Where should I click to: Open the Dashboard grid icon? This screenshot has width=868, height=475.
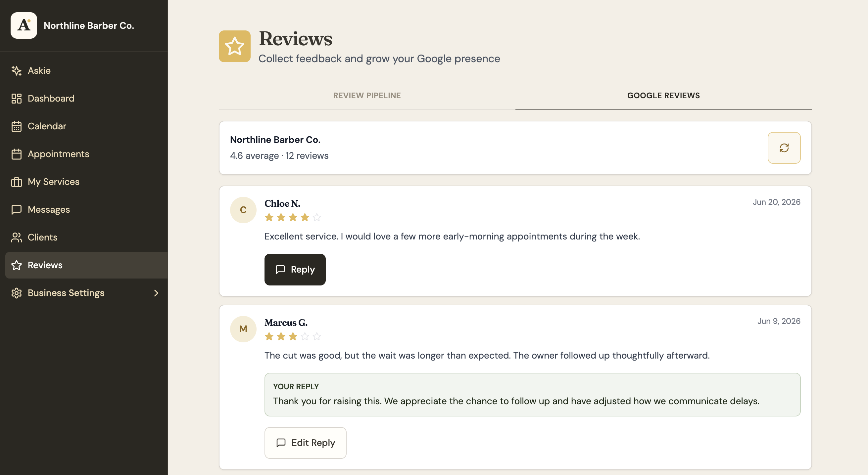click(x=16, y=99)
